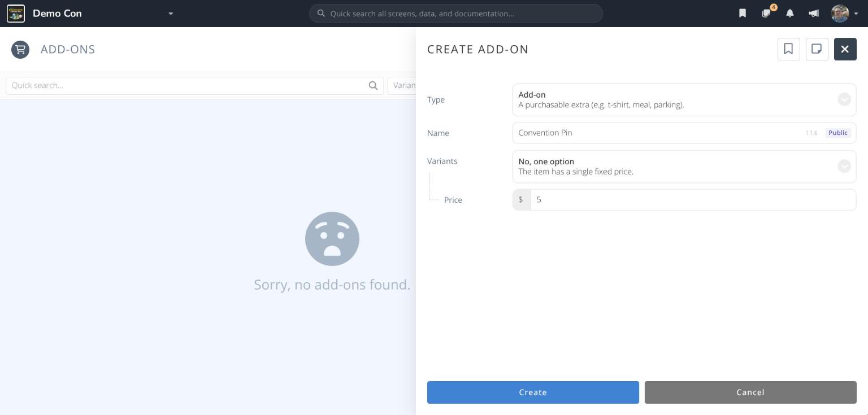Click the gray Cancel button
This screenshot has width=868, height=415.
point(750,392)
